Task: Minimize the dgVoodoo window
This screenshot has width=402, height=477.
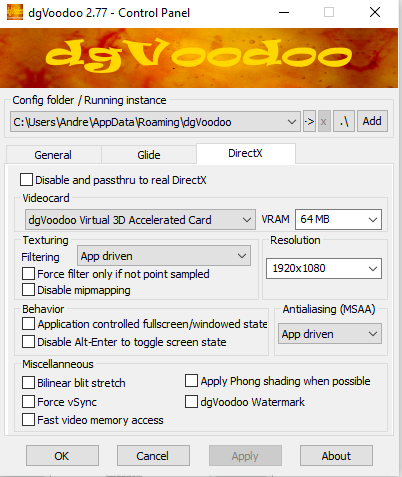Action: point(284,13)
